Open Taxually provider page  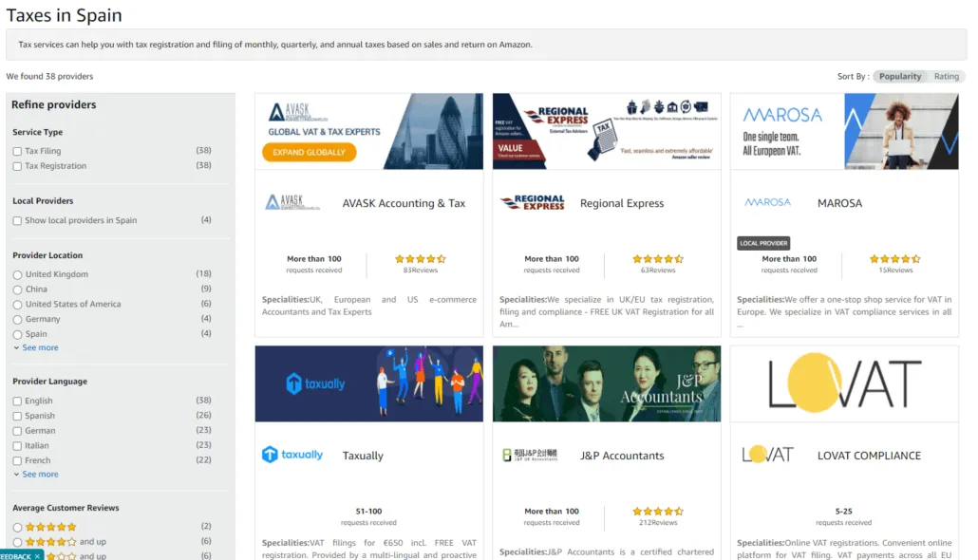(x=363, y=456)
